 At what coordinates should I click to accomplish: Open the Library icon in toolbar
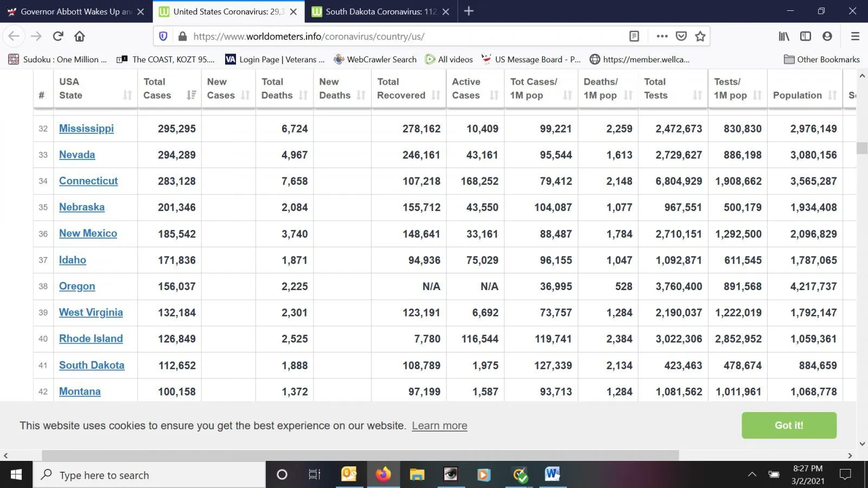pos(784,36)
